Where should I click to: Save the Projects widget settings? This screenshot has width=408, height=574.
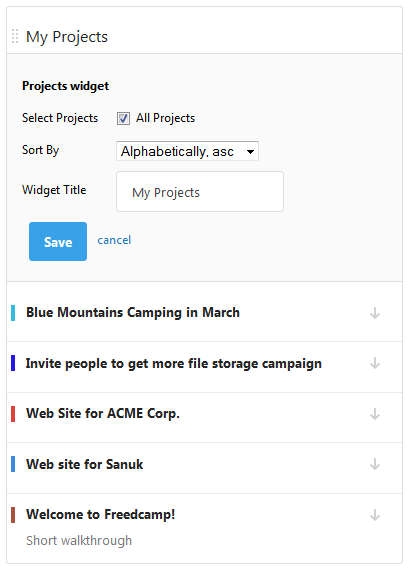click(x=58, y=242)
